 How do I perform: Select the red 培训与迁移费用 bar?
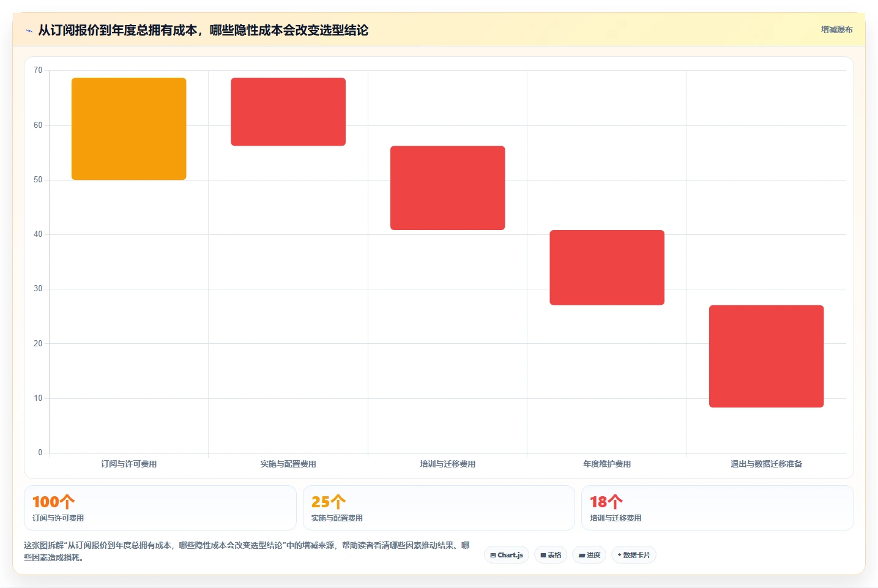448,188
